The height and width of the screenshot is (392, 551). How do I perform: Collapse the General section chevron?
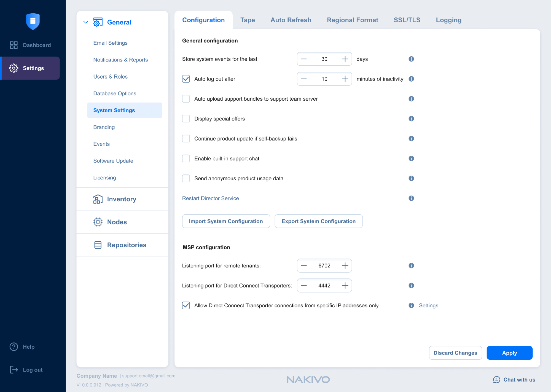coord(86,22)
